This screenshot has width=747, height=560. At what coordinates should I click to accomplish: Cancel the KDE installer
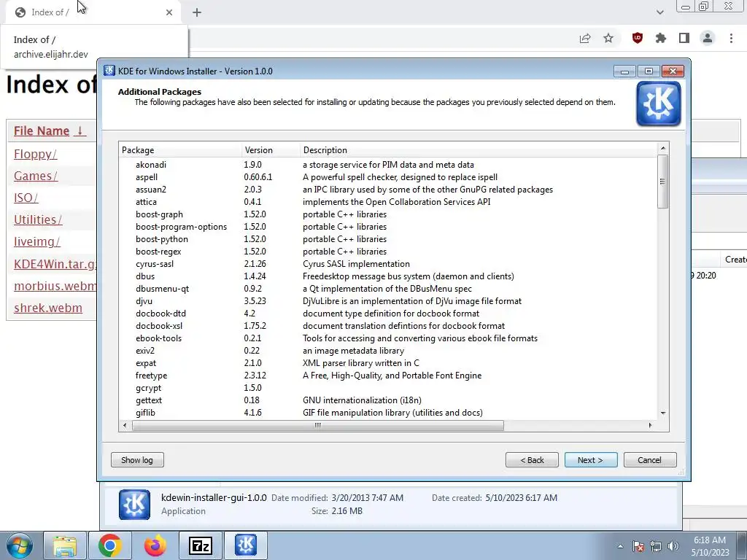coord(650,460)
